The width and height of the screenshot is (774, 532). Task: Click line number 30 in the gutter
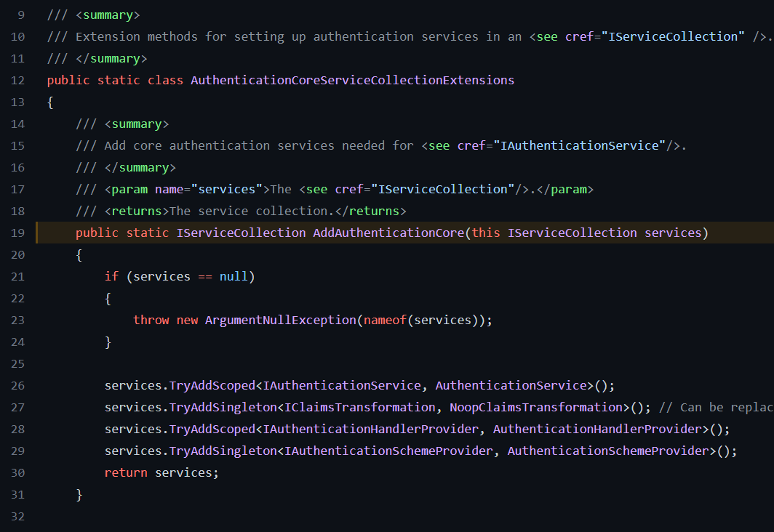click(x=17, y=473)
